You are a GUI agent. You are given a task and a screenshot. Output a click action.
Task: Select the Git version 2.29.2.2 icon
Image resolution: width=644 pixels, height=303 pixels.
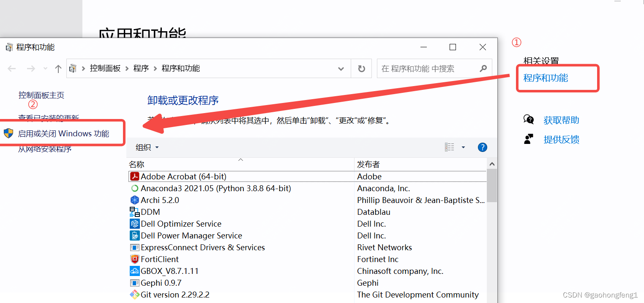134,294
